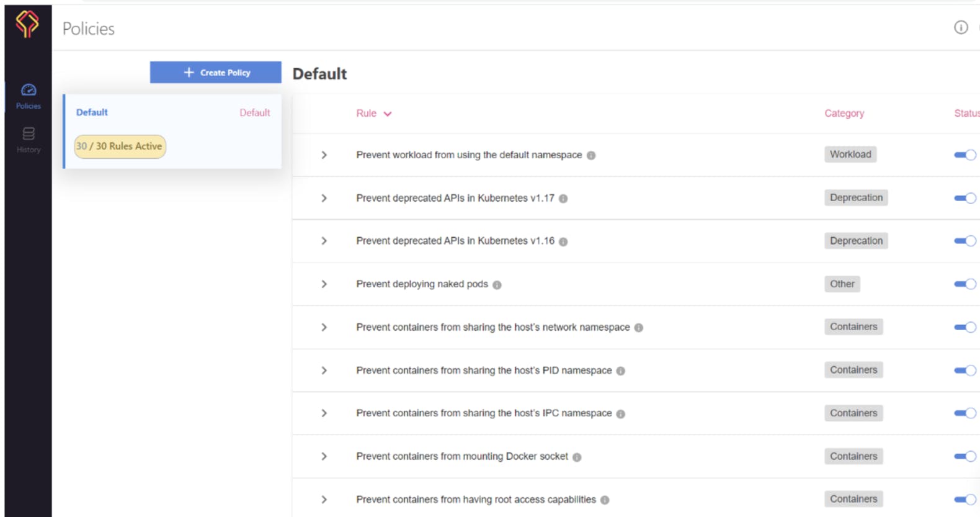Click the Default heading above rules table
Image resolution: width=980 pixels, height=517 pixels.
(319, 74)
